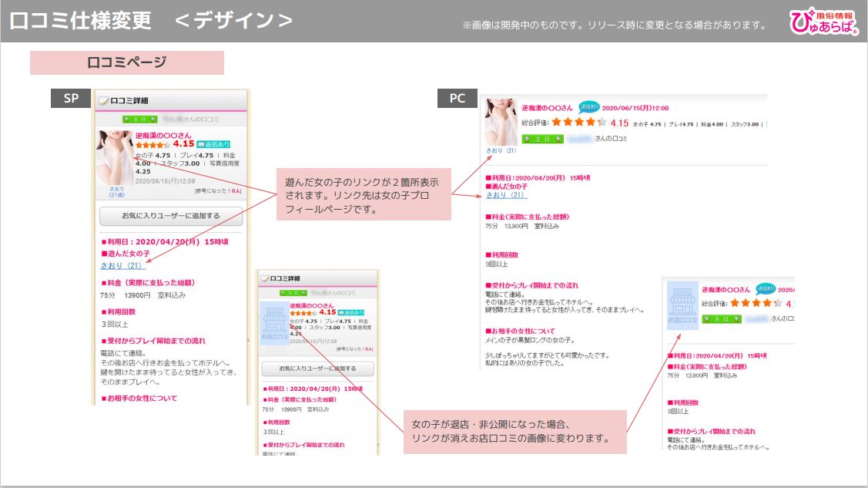The image size is (868, 488).
Task: Click the ぴゅあらば logo in header
Action: (823, 22)
